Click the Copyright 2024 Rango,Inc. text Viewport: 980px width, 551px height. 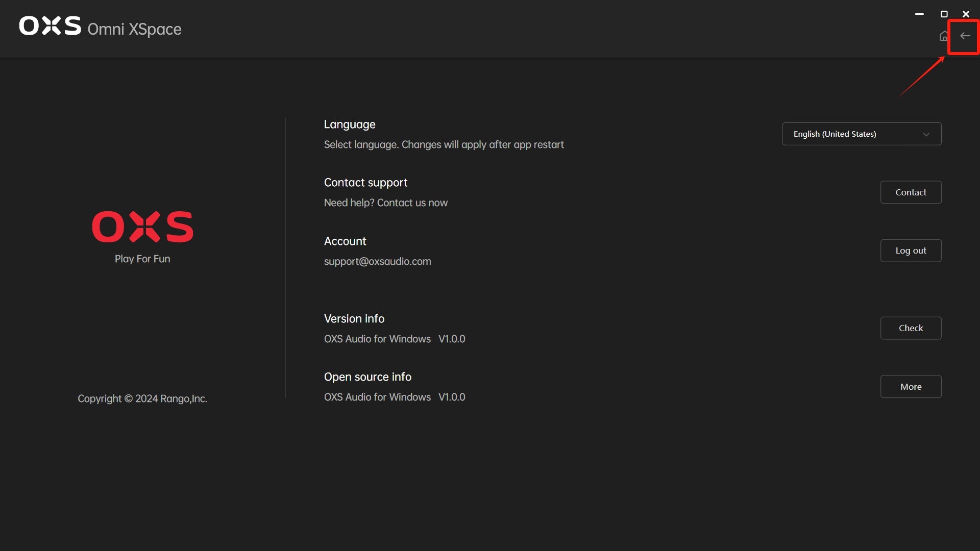(x=142, y=399)
